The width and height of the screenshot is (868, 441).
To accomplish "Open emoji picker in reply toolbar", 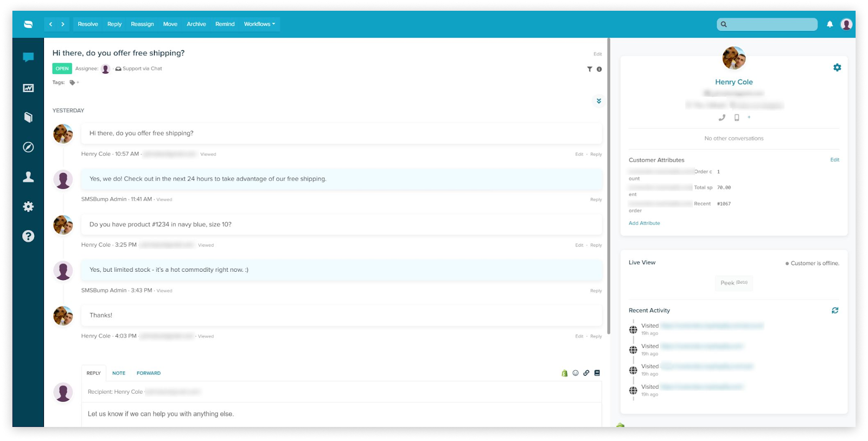I will coord(576,373).
